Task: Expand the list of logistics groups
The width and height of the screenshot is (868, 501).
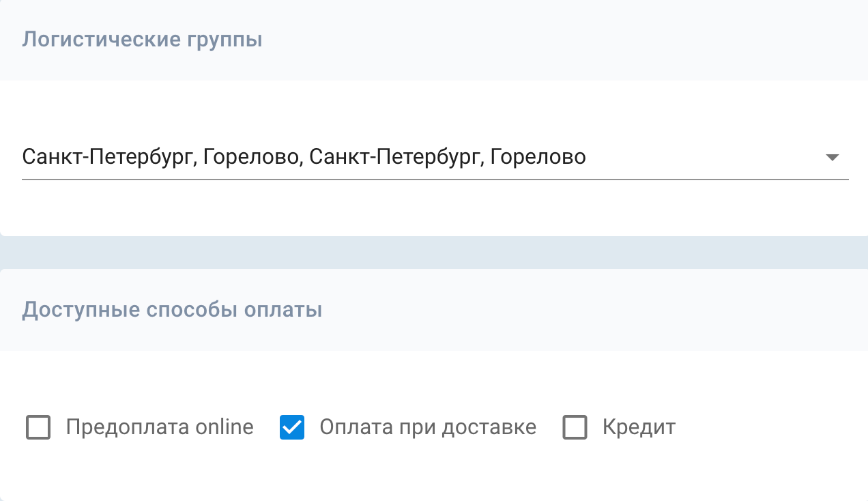Action: [x=831, y=158]
